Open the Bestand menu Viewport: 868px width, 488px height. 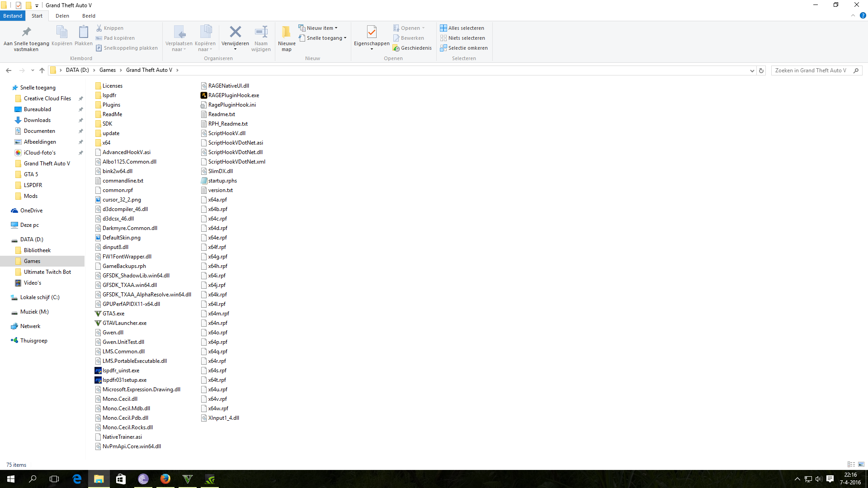coord(13,16)
